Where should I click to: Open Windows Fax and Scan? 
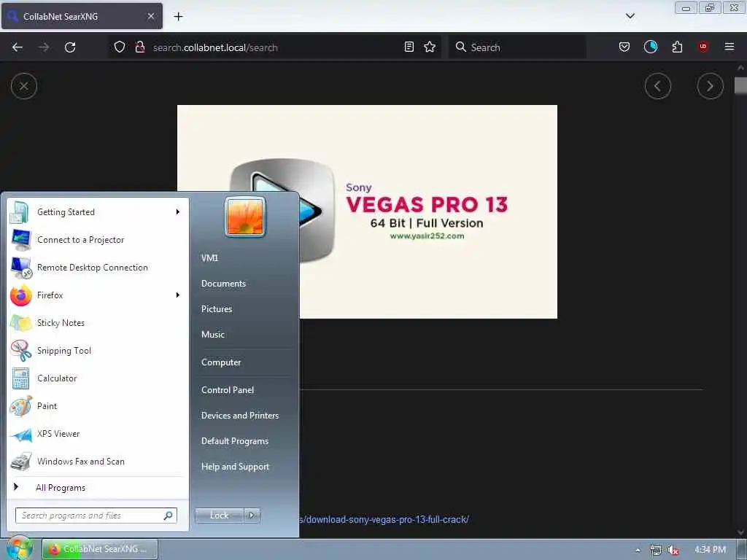tap(98, 462)
